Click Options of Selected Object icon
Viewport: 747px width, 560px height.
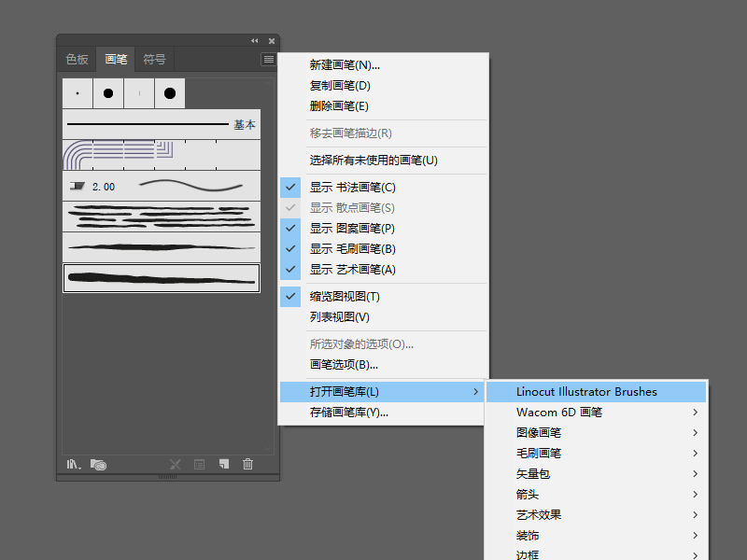[x=199, y=464]
